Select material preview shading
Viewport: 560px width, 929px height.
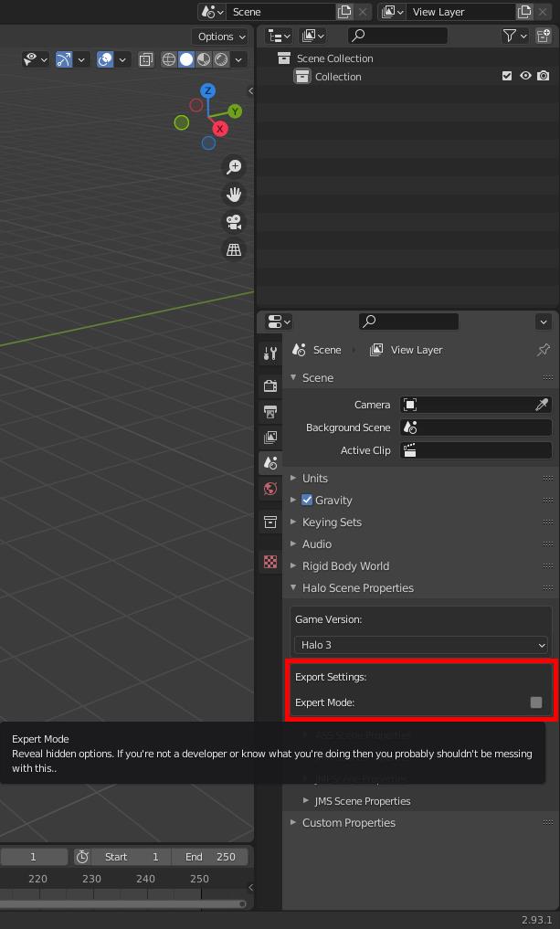[x=203, y=59]
